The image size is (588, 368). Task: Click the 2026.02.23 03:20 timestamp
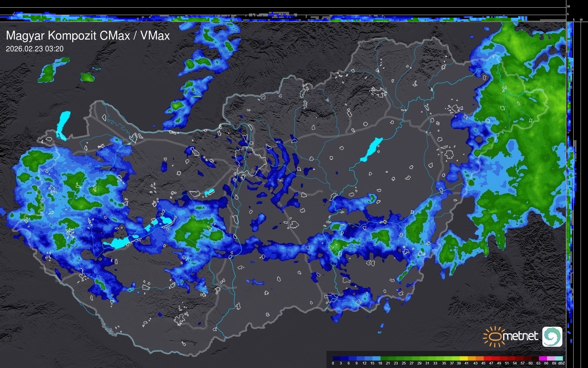click(x=34, y=49)
